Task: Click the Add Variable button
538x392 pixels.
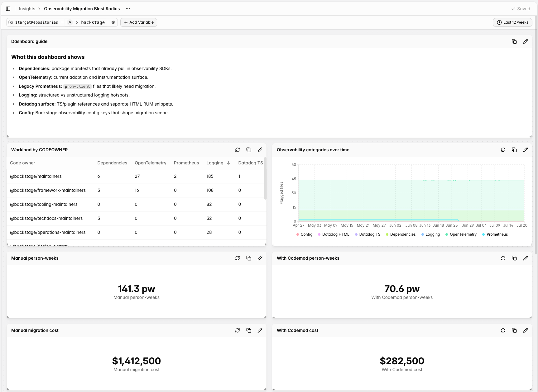Action: 139,22
